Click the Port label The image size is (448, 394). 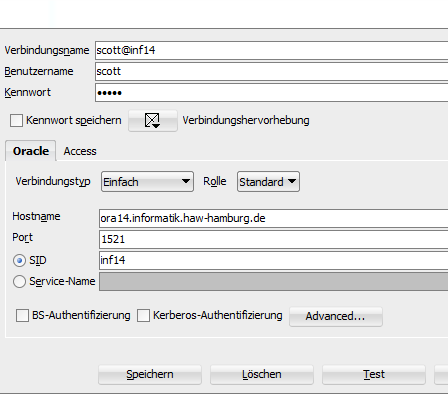(22, 237)
